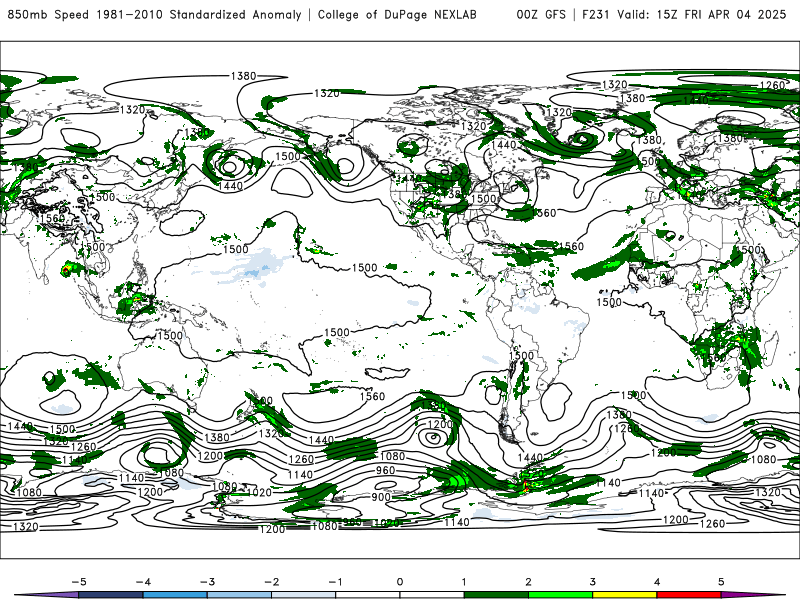Click the "960" contour label below the "1080" label

pyautogui.click(x=385, y=470)
